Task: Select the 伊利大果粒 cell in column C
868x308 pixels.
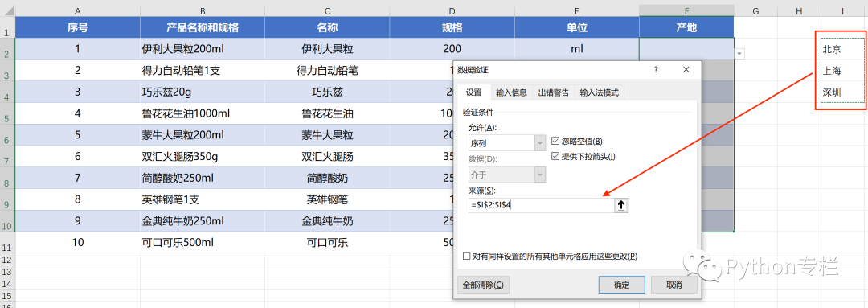Action: (327, 49)
